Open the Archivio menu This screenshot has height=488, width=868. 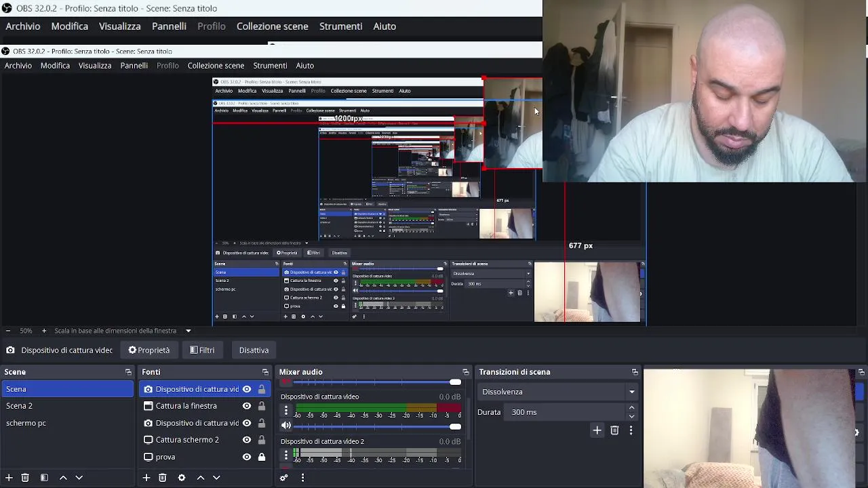(x=23, y=26)
